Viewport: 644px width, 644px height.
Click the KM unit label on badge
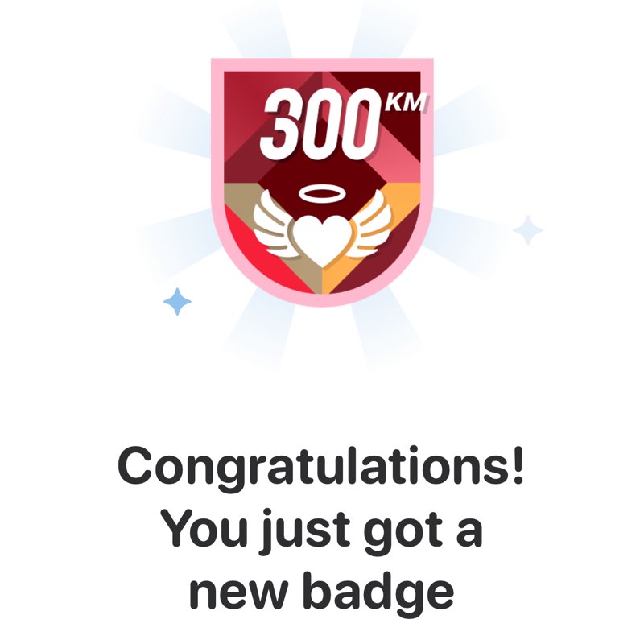coord(406,102)
